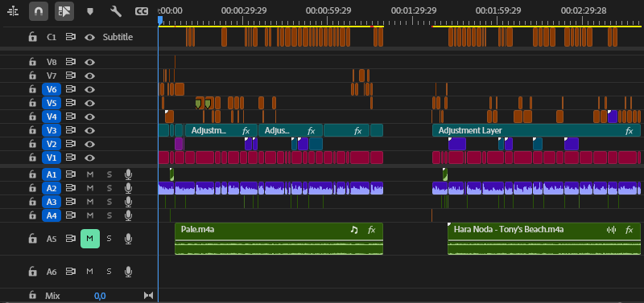This screenshot has height=303, width=644.
Task: Open fx badge on Tony's Beach clip
Action: (630, 230)
